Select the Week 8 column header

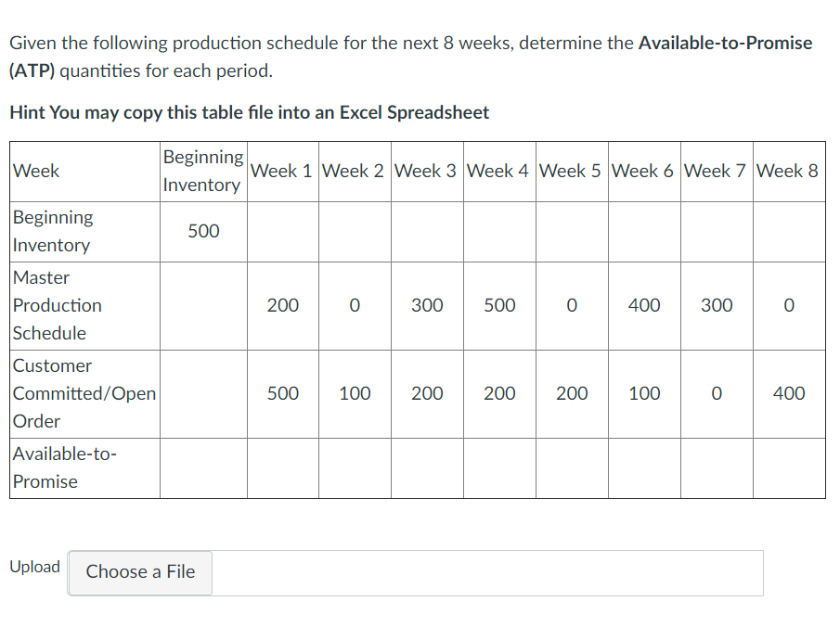click(x=788, y=171)
